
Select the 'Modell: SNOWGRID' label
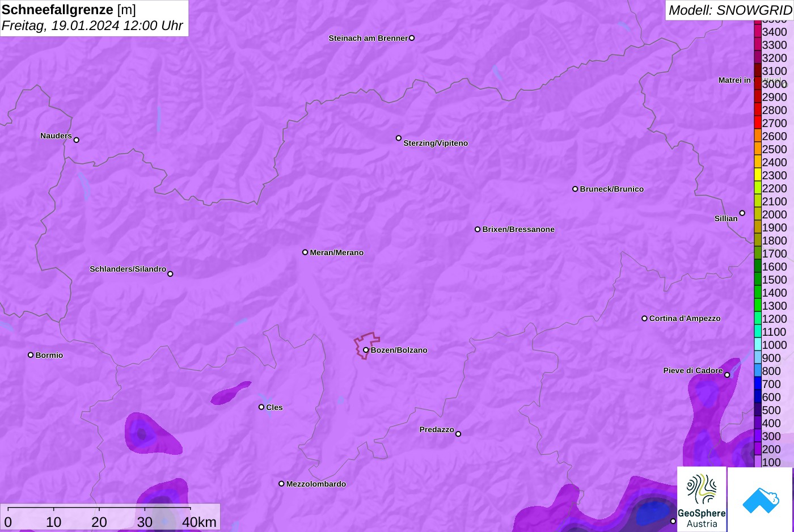coord(730,10)
